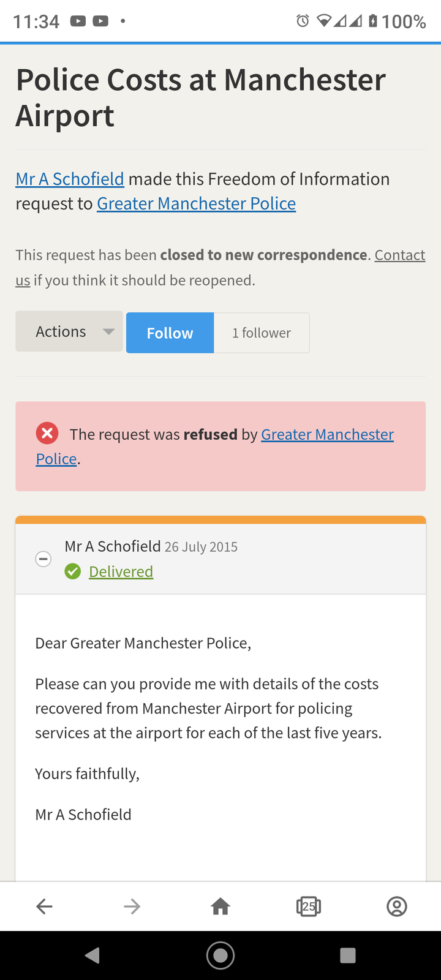
Task: Follow the Greater Manchester Police link
Action: pyautogui.click(x=196, y=203)
